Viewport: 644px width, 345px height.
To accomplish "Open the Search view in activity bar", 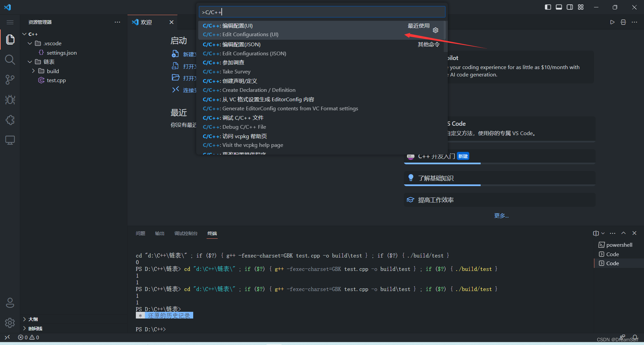I will tap(10, 60).
